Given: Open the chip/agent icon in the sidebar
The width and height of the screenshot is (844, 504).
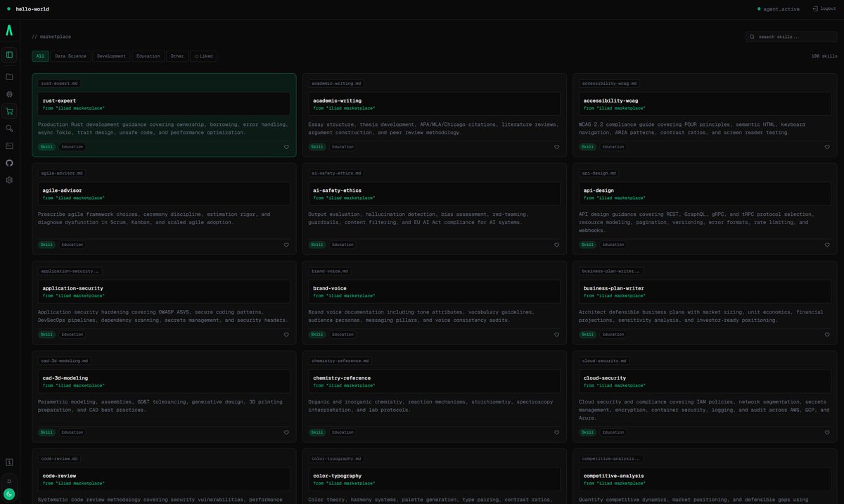Looking at the screenshot, I should point(9,94).
